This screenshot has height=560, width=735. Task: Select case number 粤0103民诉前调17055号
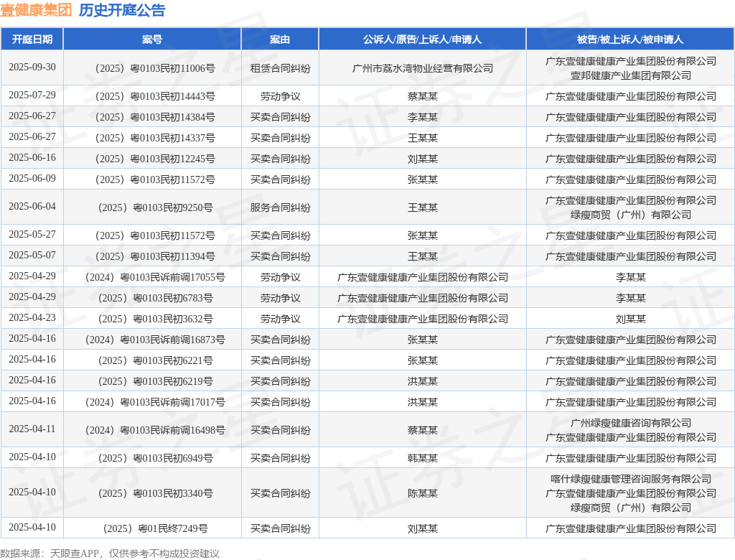click(x=155, y=277)
